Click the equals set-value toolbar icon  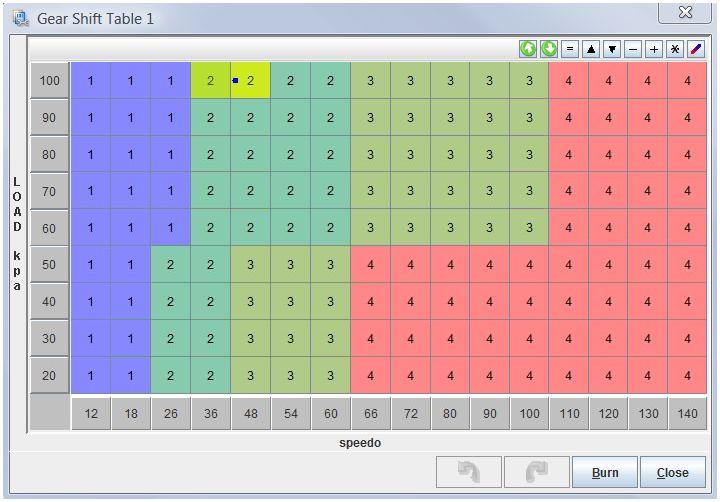(570, 49)
